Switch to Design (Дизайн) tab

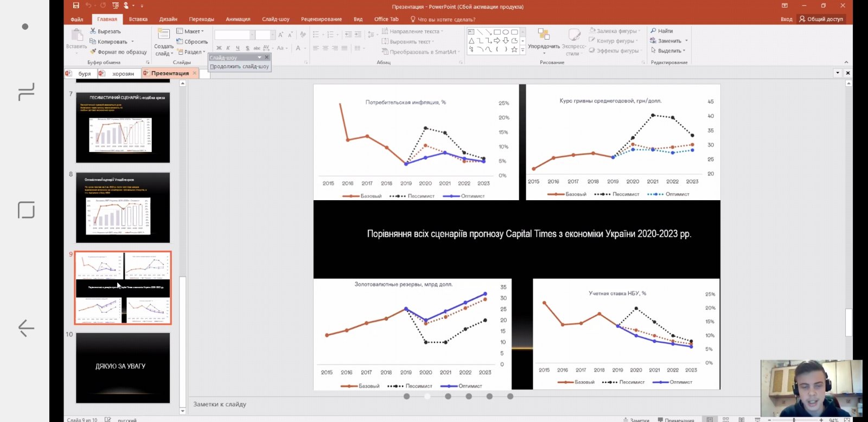168,19
